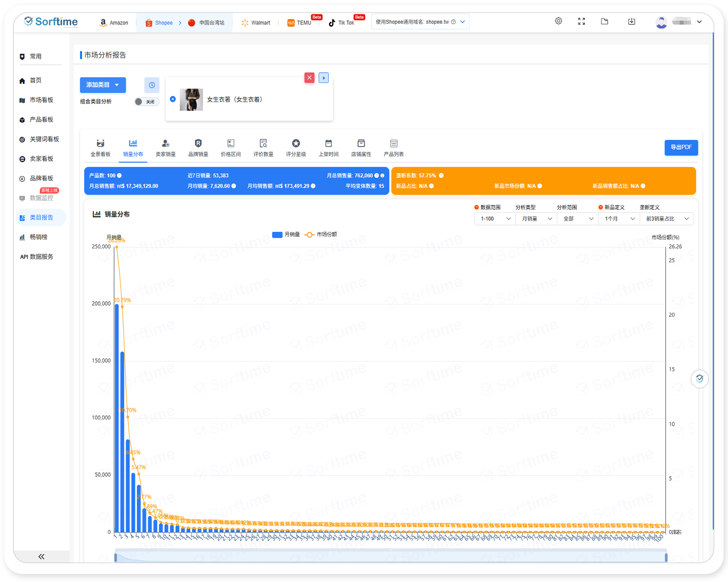Image resolution: width=728 pixels, height=582 pixels.
Task: Click the blue play arrow icon
Action: click(x=324, y=78)
